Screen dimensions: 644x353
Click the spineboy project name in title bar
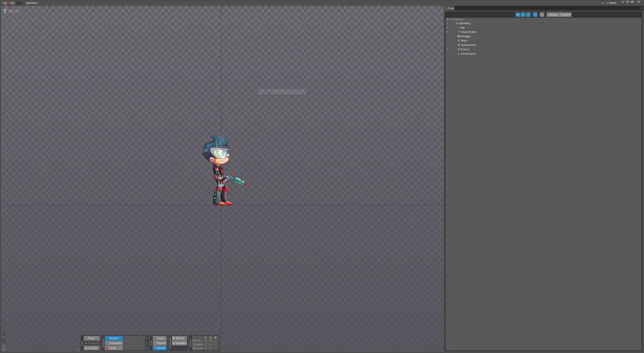click(x=32, y=3)
